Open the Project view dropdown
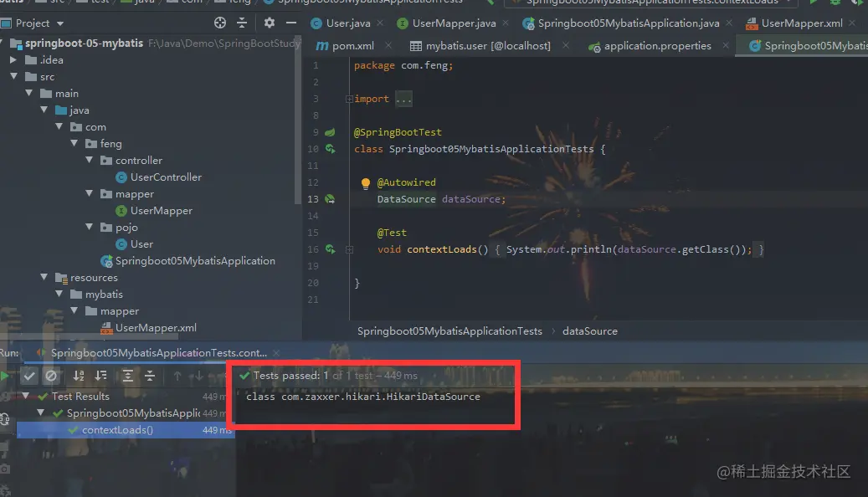This screenshot has width=868, height=497. click(60, 23)
